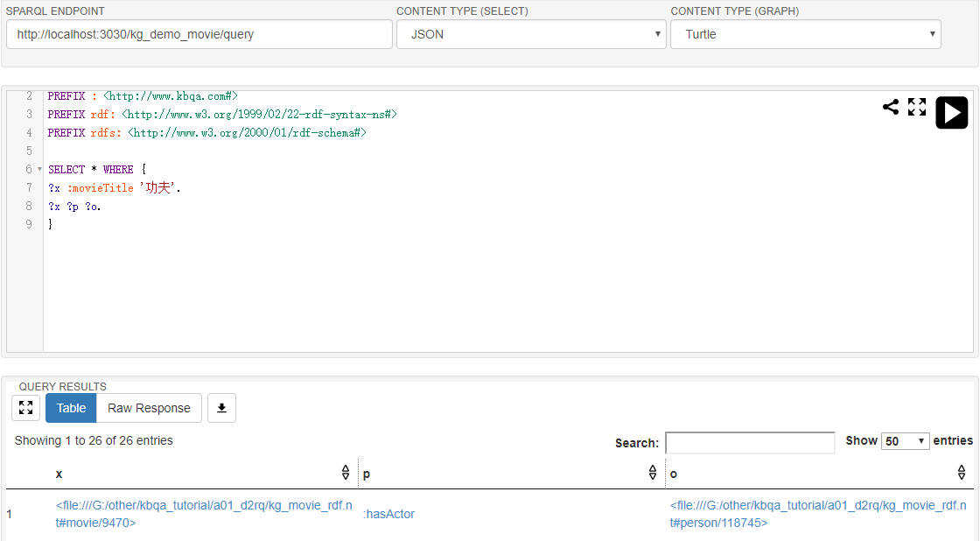The width and height of the screenshot is (980, 541).
Task: Share the current query via the share icon
Action: pyautogui.click(x=891, y=107)
